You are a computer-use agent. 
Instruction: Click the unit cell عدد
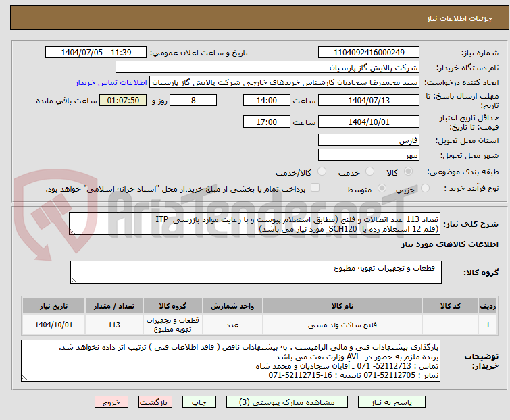[x=232, y=325]
